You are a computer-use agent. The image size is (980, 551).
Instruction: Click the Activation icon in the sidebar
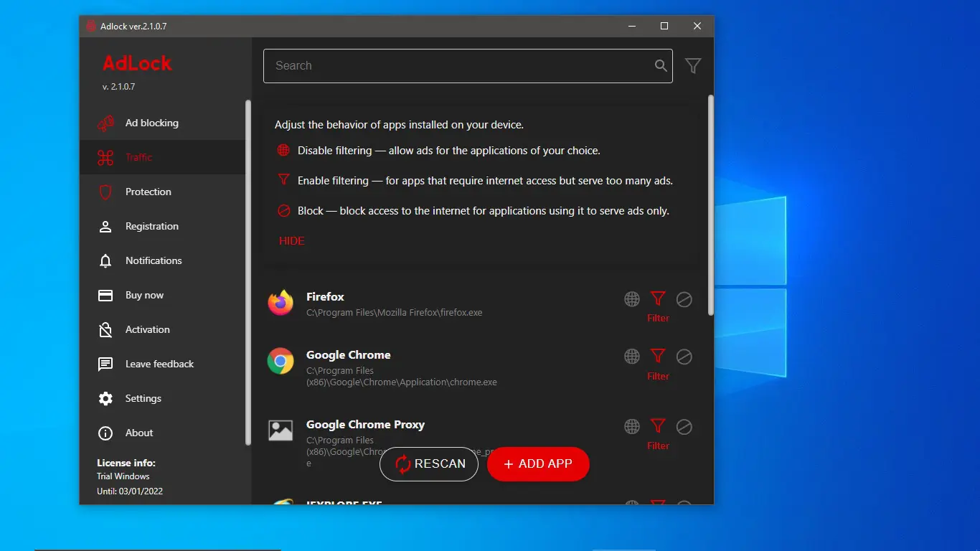(x=105, y=329)
